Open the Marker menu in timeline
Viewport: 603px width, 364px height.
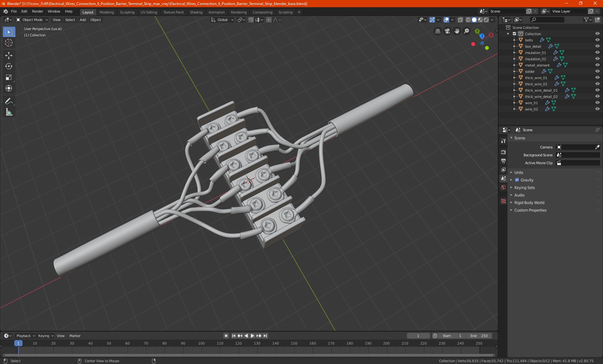[75, 336]
